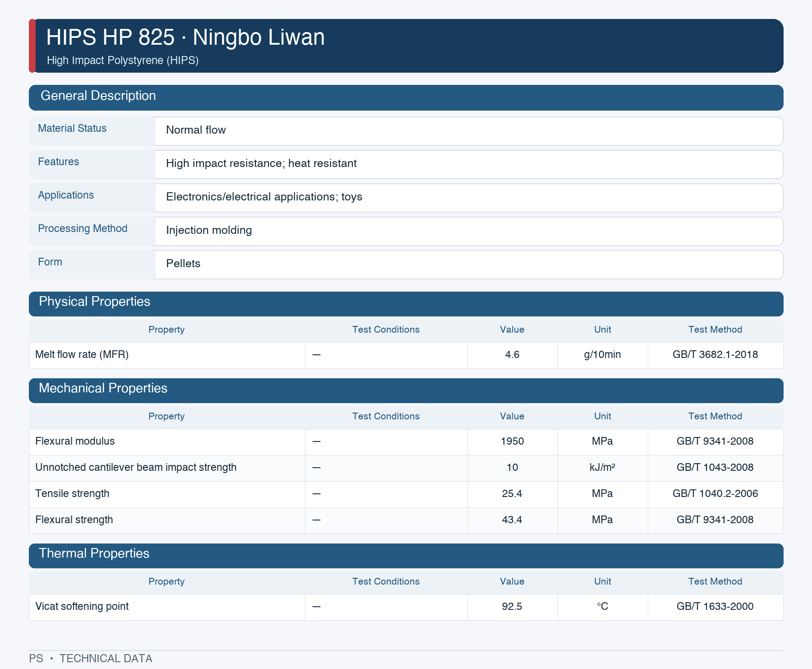
Task: Select the GB/T 1043-2008 test method
Action: click(x=715, y=468)
